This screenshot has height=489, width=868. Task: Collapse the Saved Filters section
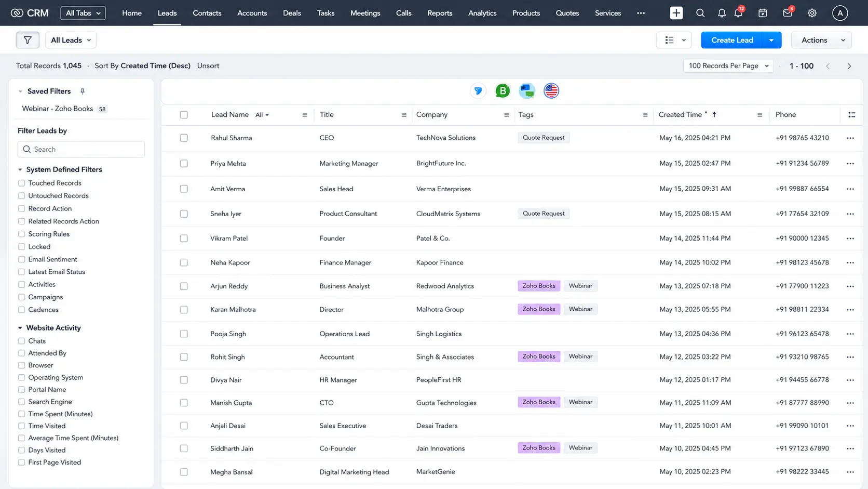click(x=20, y=91)
